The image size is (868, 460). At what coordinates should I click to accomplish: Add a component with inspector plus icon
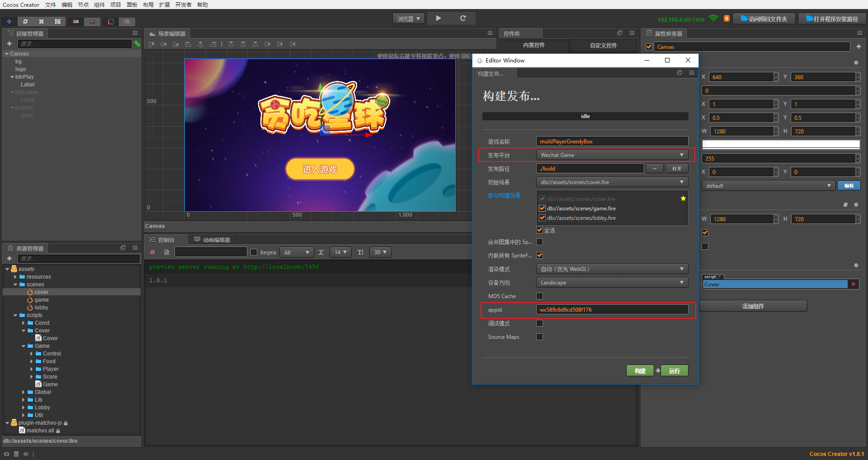[859, 47]
